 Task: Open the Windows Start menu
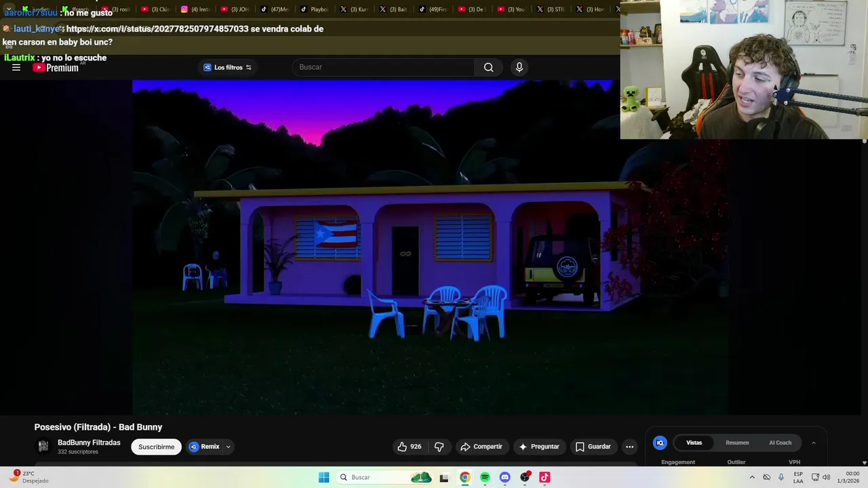[x=323, y=477]
